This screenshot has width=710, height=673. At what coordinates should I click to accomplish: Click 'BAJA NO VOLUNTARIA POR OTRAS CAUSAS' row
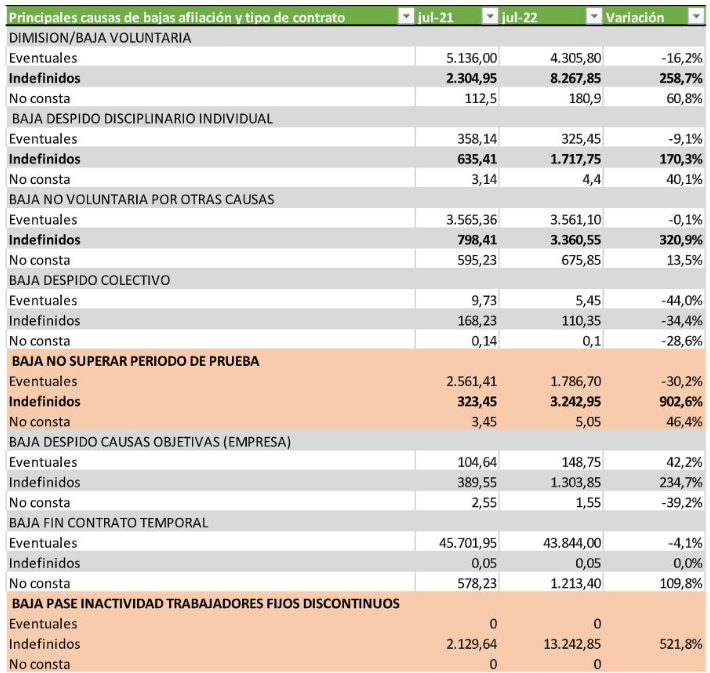point(356,199)
